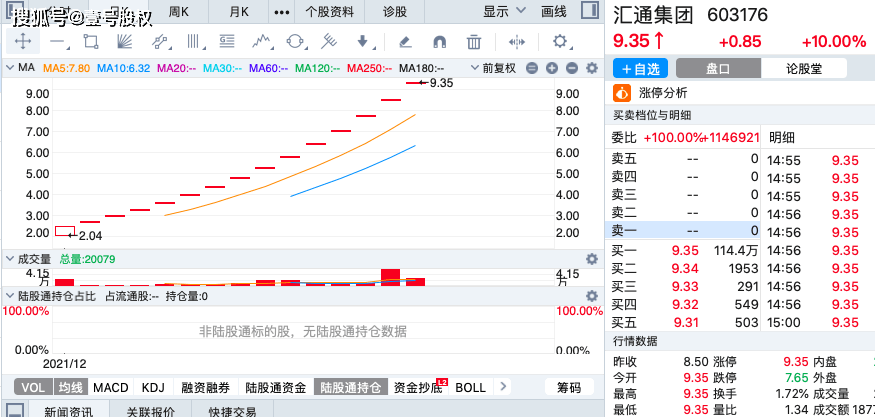
Task: Click the plus circle icon in MA row
Action: [552, 68]
